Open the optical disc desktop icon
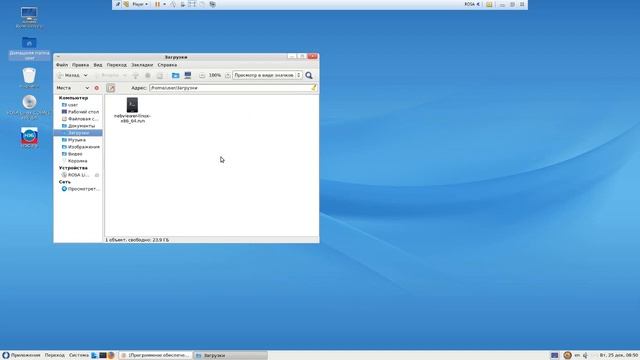Screen dimensions: 640x360 29,107
